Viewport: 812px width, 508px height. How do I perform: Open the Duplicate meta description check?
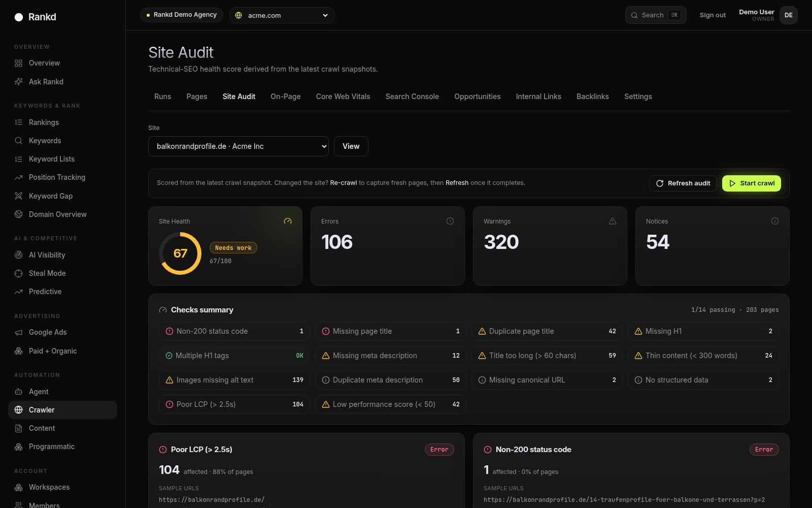coord(391,380)
